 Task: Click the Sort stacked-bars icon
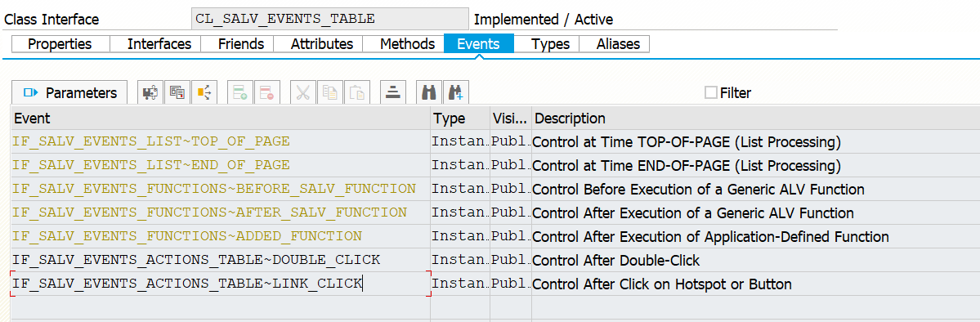pos(392,92)
